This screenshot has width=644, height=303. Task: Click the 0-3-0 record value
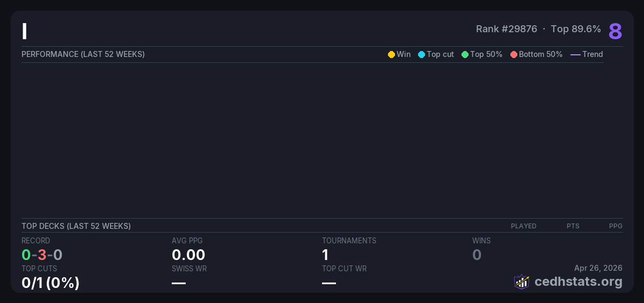(42, 255)
